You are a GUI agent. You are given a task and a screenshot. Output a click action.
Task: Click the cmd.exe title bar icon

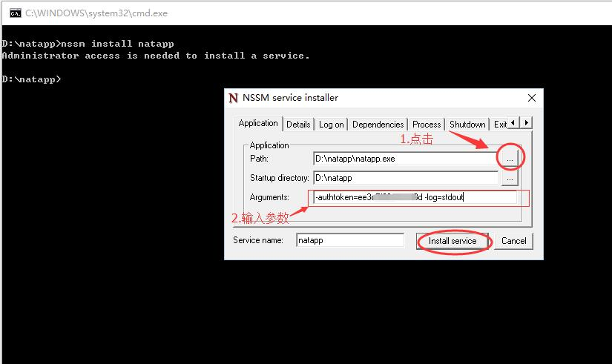tap(16, 13)
